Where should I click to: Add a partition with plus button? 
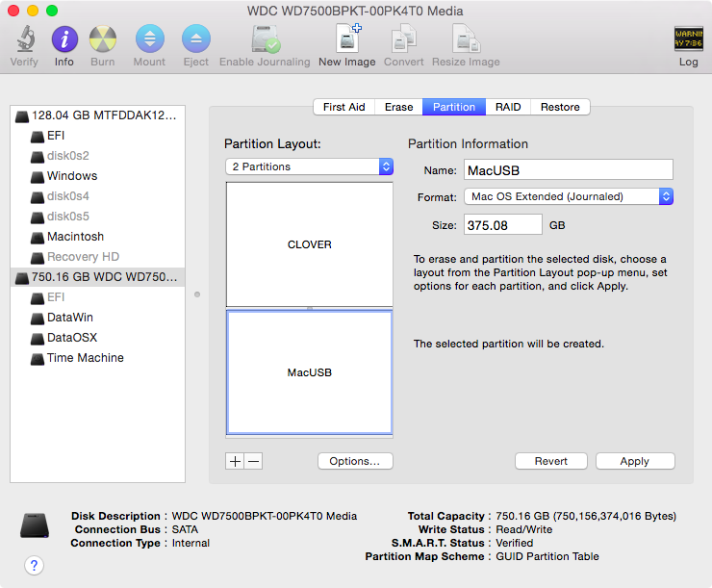tap(235, 461)
